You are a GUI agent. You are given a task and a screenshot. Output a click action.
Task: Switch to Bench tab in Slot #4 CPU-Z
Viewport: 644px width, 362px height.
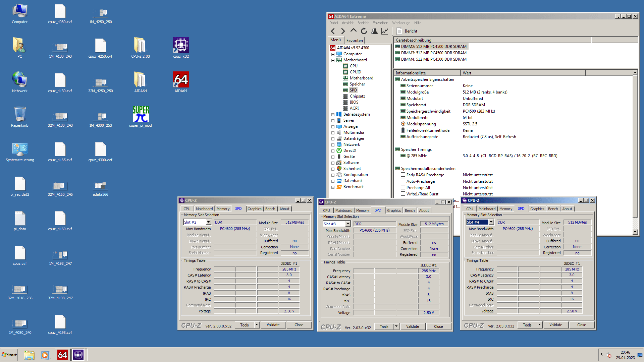tap(553, 209)
